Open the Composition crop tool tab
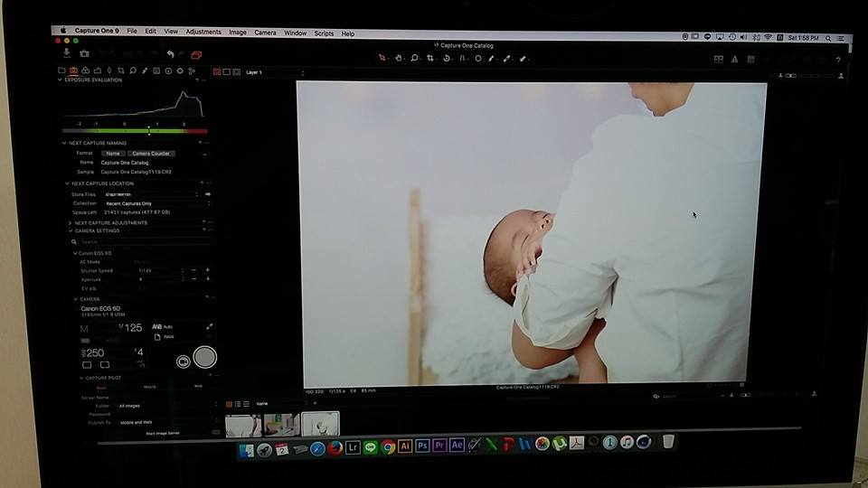 [x=120, y=70]
